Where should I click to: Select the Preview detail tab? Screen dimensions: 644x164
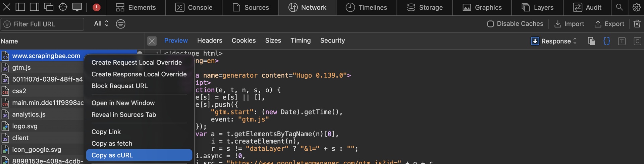176,40
